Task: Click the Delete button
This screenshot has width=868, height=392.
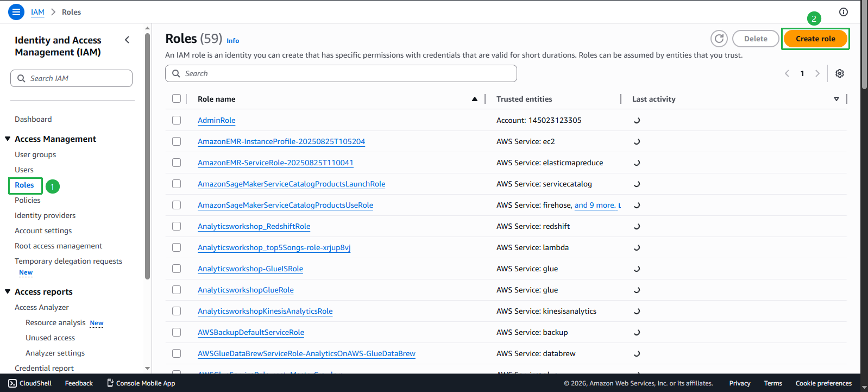Action: [x=756, y=39]
